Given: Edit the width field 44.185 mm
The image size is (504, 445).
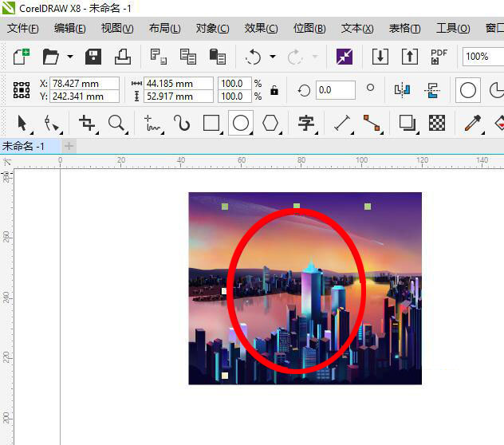Looking at the screenshot, I should click(179, 84).
